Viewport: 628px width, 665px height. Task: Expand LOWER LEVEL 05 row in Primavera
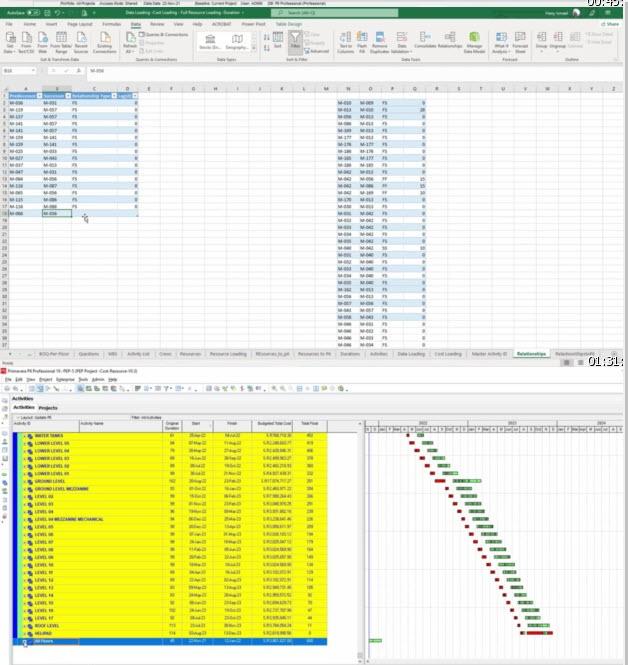coord(24,444)
